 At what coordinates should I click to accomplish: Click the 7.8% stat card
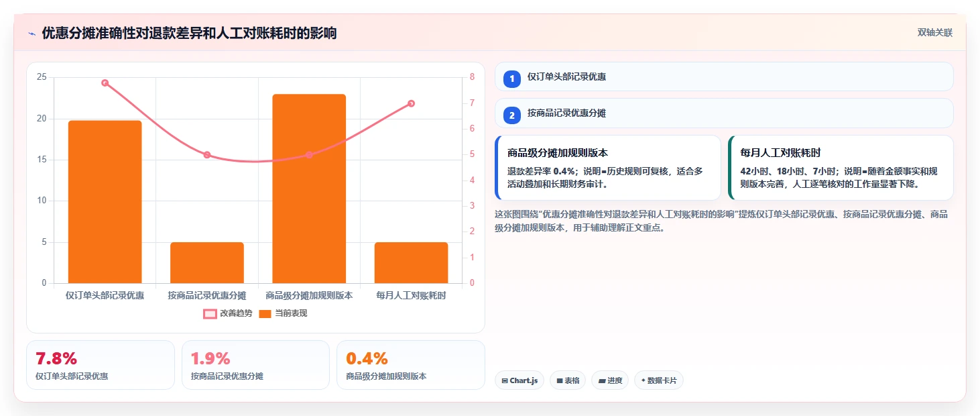coord(100,365)
